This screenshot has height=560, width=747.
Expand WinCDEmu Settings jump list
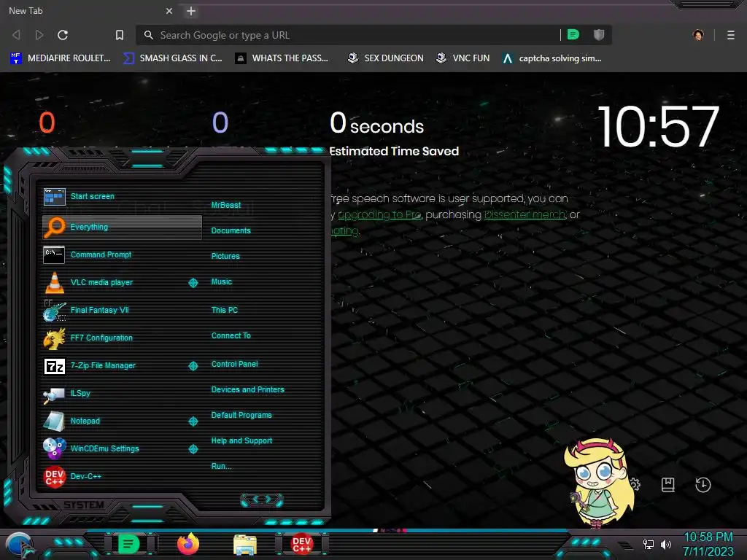193,449
